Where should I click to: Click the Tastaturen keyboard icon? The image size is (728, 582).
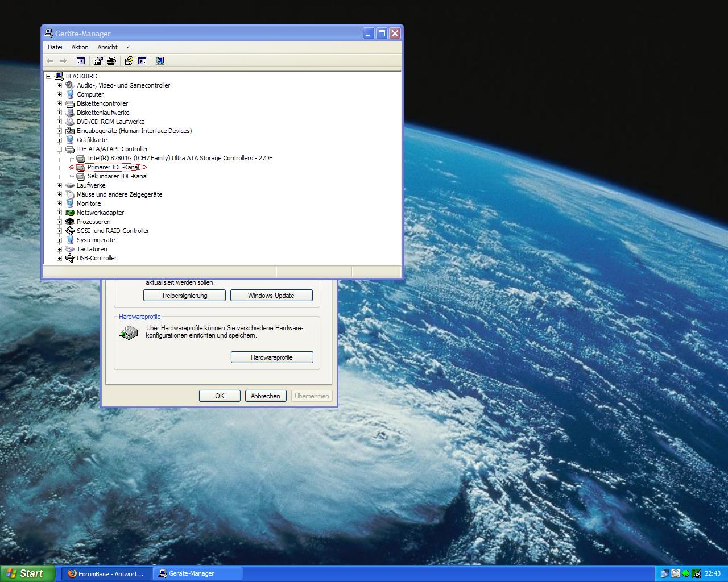[70, 249]
